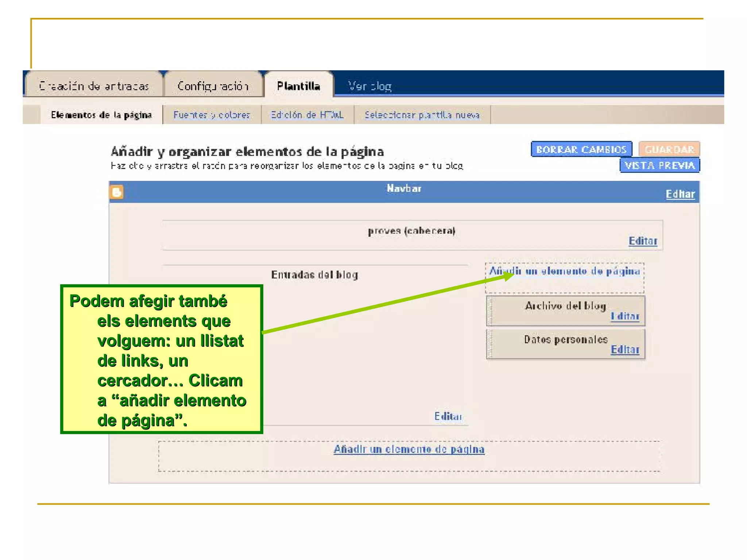Select Elementos de la página subtab

click(x=101, y=115)
